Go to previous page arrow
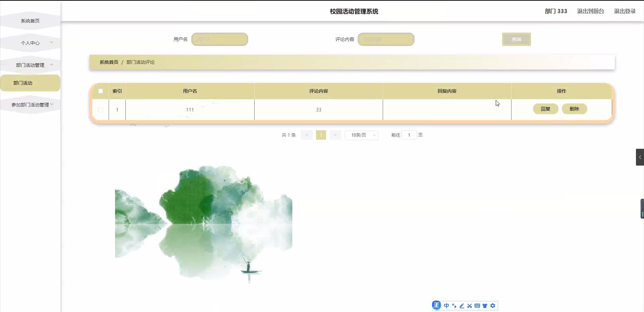Image resolution: width=644 pixels, height=312 pixels. click(307, 135)
